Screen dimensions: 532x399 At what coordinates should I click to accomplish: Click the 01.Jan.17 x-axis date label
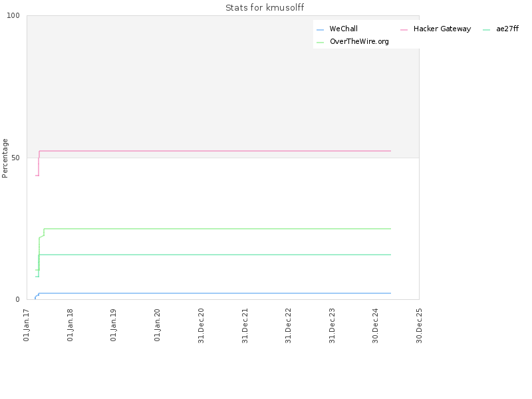pyautogui.click(x=27, y=325)
